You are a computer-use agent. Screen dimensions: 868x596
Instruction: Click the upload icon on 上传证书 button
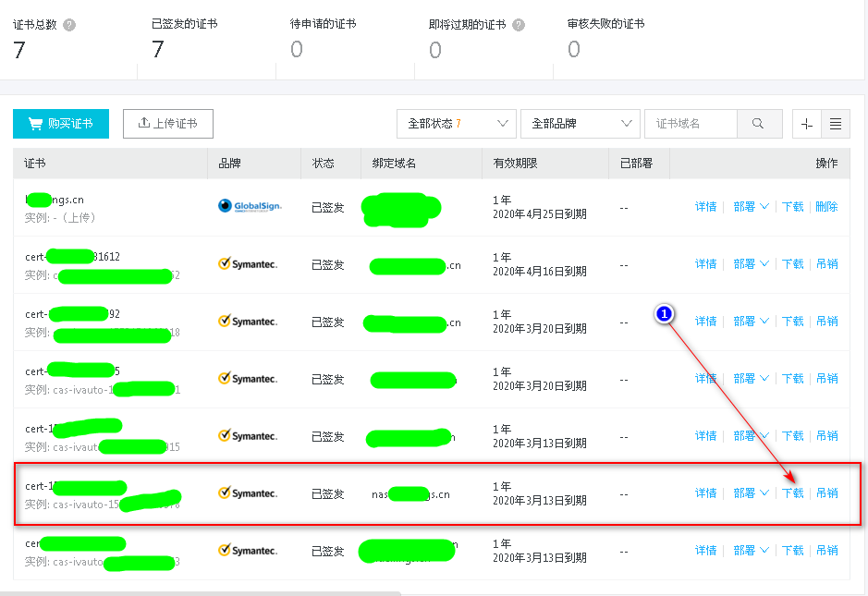tap(143, 123)
